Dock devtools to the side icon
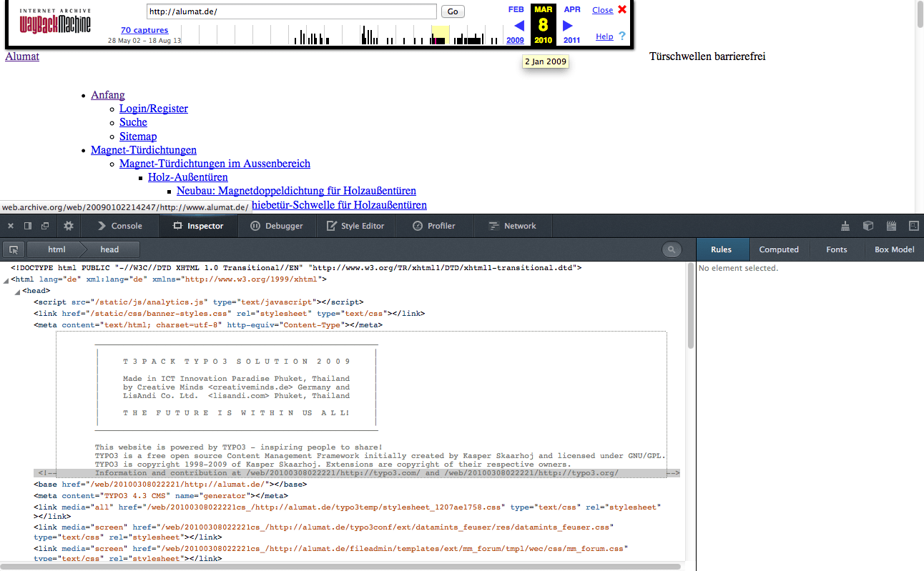Screen dimensions: 924x571 point(28,226)
